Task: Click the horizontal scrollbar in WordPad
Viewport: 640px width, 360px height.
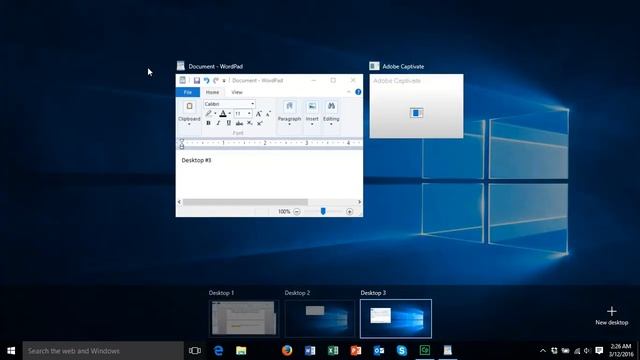Action: pos(245,202)
